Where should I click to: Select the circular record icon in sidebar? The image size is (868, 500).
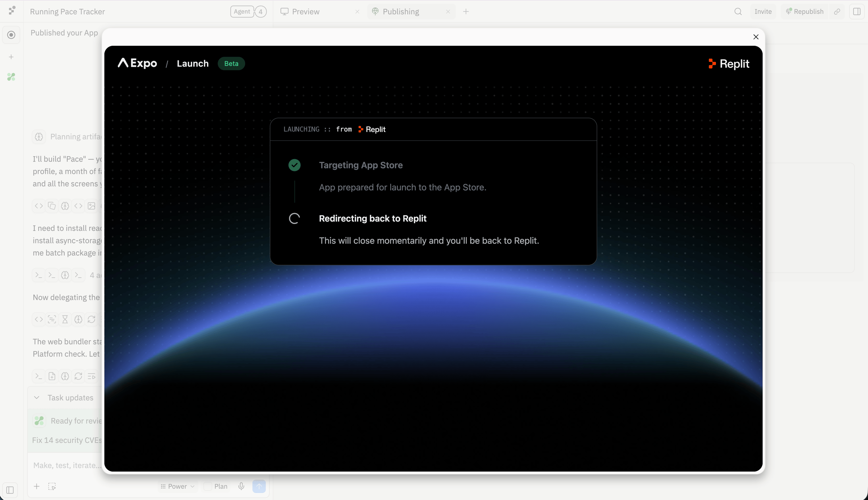click(x=11, y=35)
